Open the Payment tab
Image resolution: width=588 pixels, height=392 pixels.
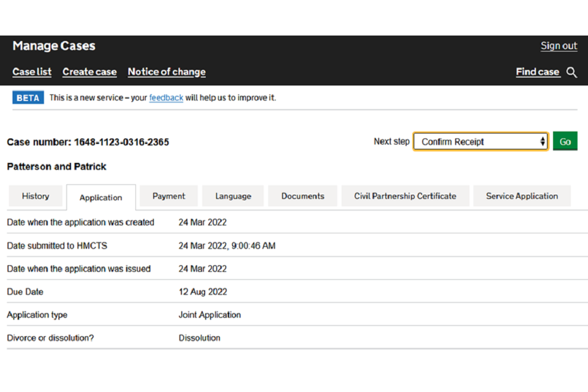[168, 196]
